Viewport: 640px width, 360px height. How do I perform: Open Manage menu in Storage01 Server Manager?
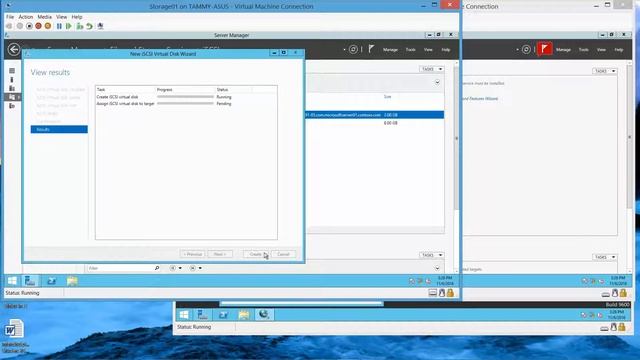tap(390, 49)
